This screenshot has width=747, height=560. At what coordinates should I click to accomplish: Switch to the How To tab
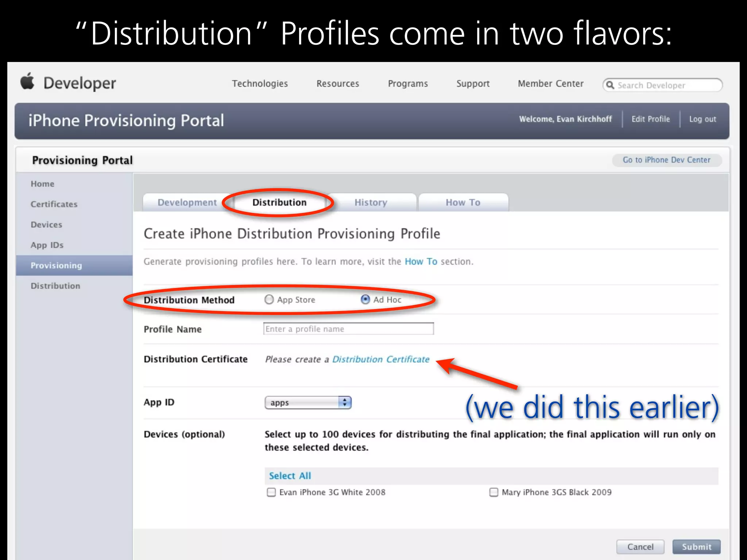tap(463, 202)
